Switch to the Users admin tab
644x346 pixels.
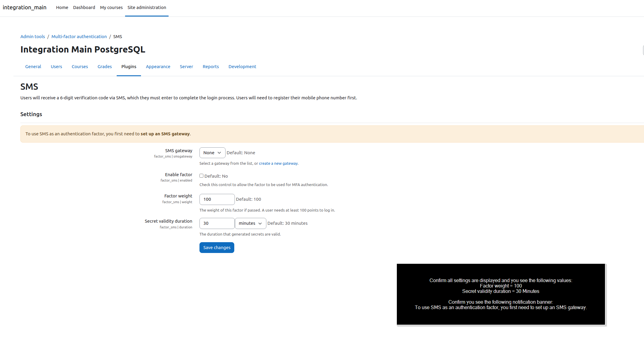pyautogui.click(x=56, y=67)
